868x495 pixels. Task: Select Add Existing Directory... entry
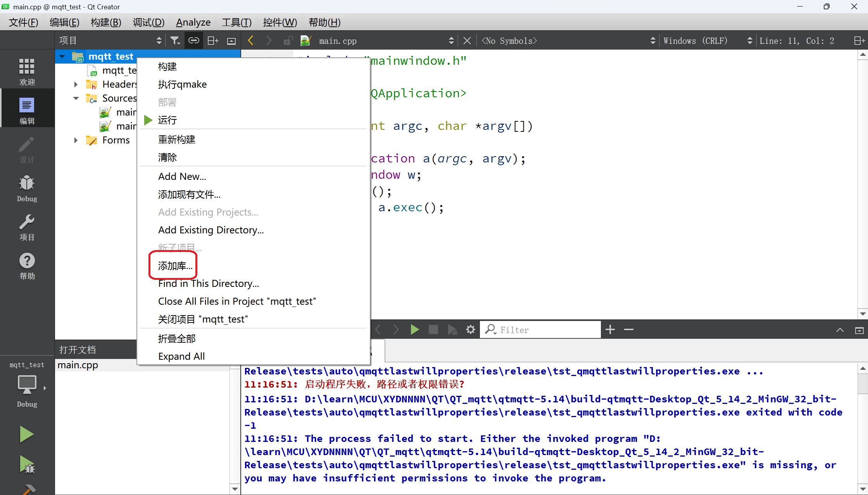254,230
